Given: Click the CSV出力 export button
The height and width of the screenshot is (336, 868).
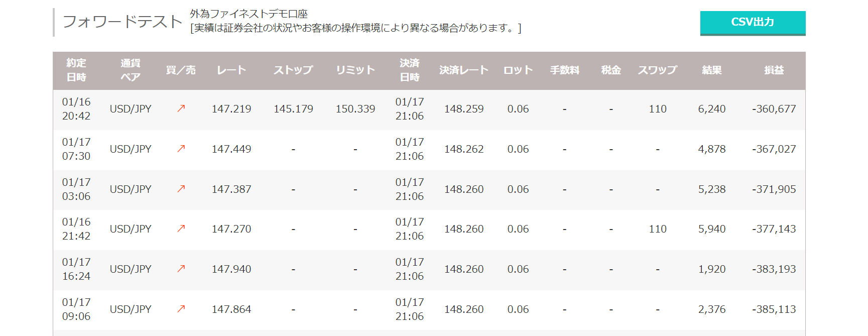Looking at the screenshot, I should (752, 23).
